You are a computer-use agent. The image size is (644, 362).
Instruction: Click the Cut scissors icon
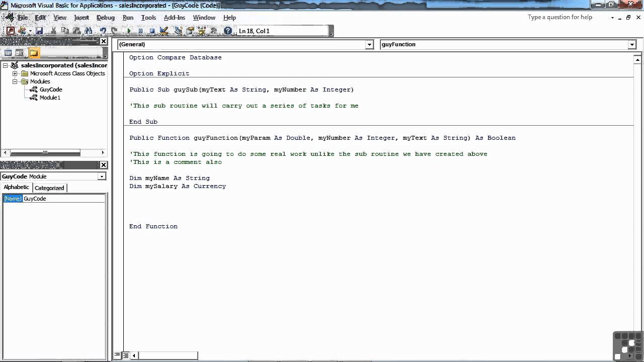[x=54, y=31]
